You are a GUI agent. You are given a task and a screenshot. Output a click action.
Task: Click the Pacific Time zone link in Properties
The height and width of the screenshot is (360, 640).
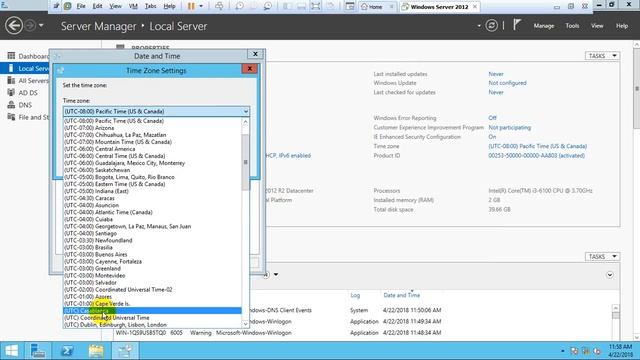[538, 146]
